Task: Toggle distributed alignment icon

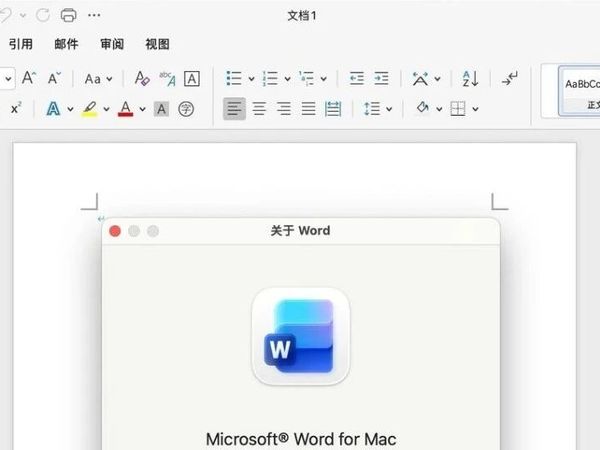Action: tap(333, 109)
